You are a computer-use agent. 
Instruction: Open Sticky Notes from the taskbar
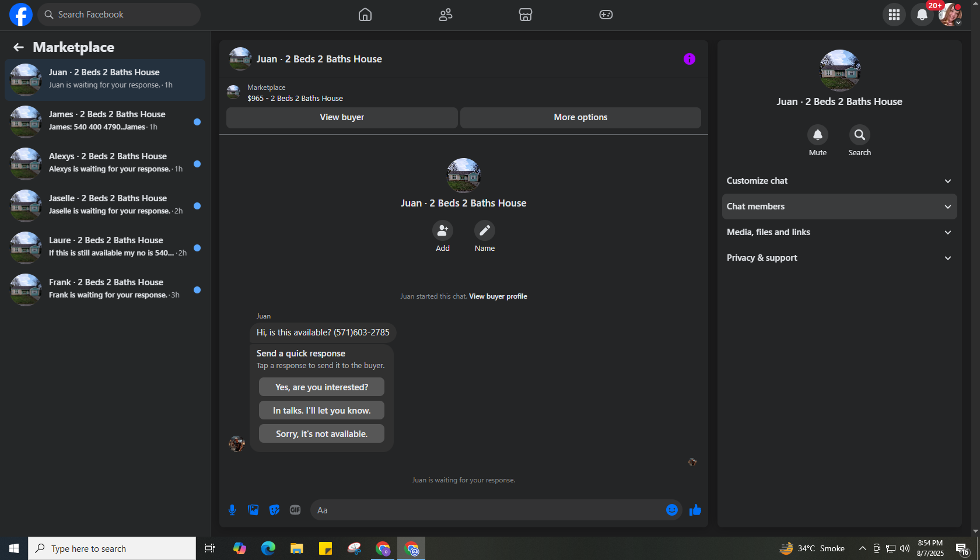(x=325, y=548)
